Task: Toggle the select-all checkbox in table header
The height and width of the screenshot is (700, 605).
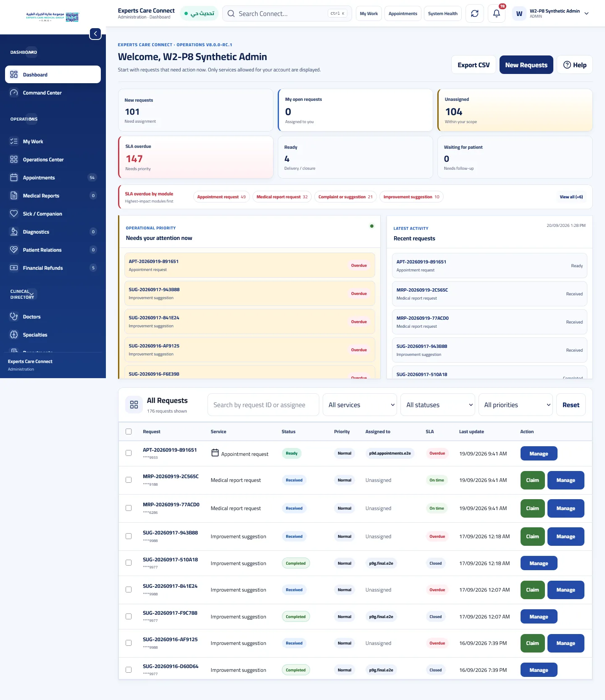Action: 129,432
